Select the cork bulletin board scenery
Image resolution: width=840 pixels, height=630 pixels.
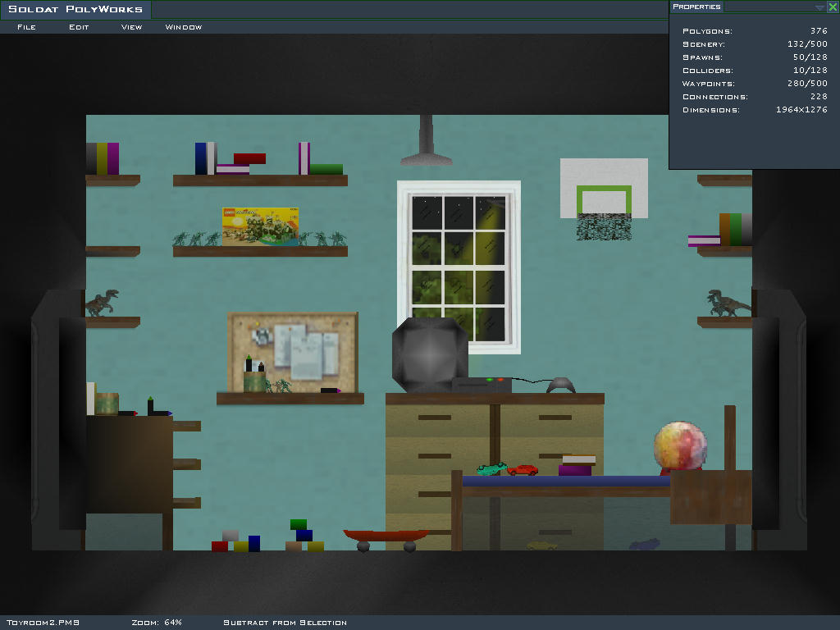click(293, 351)
